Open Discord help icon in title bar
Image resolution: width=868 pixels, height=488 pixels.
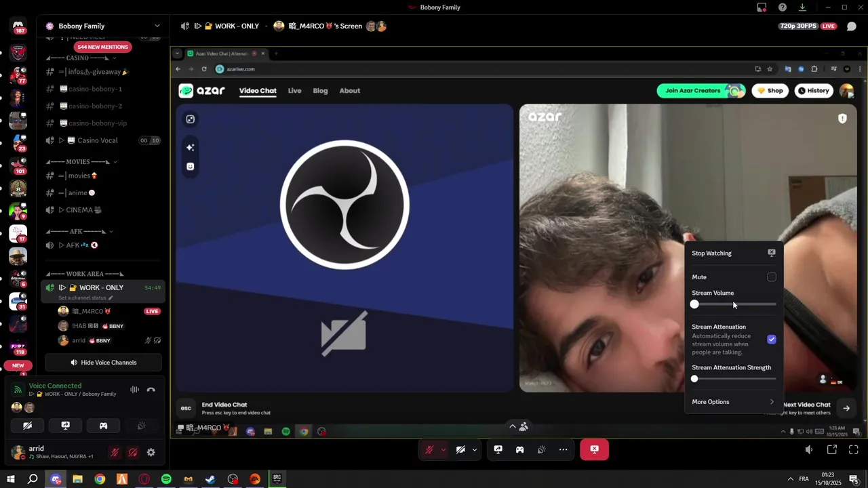pos(783,7)
